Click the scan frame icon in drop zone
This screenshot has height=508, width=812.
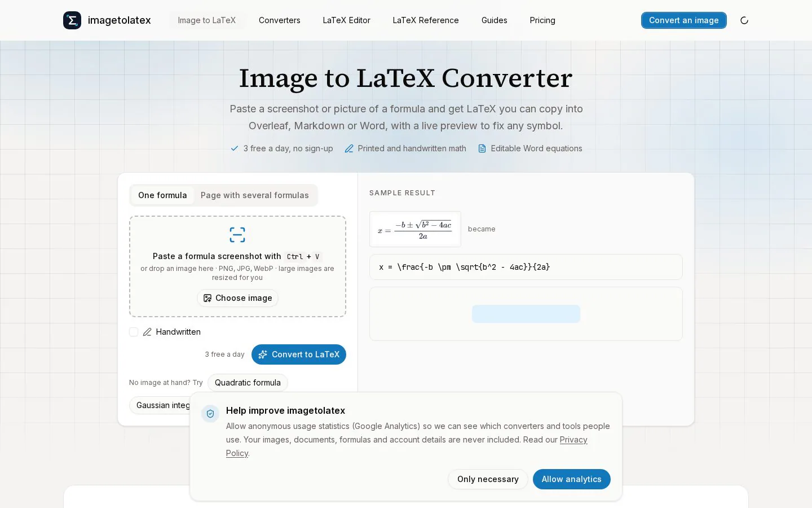[x=237, y=235]
